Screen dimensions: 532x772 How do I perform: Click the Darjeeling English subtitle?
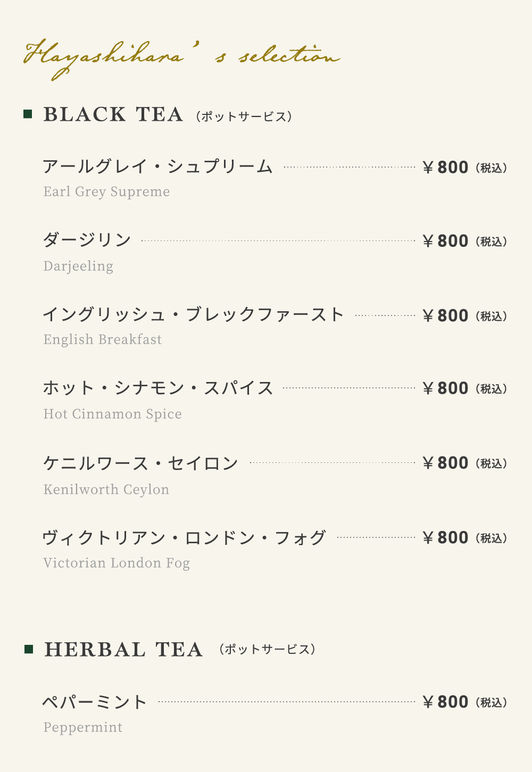pyautogui.click(x=78, y=266)
